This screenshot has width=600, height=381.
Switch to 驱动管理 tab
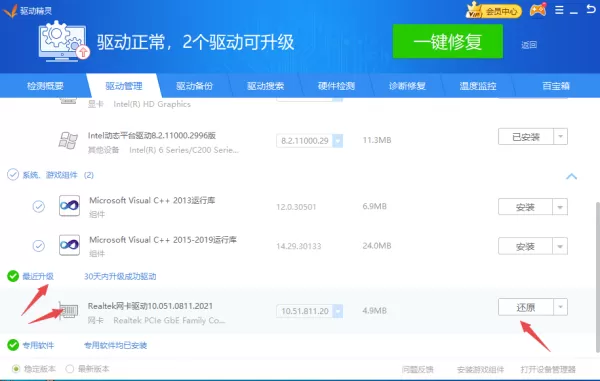(x=124, y=86)
